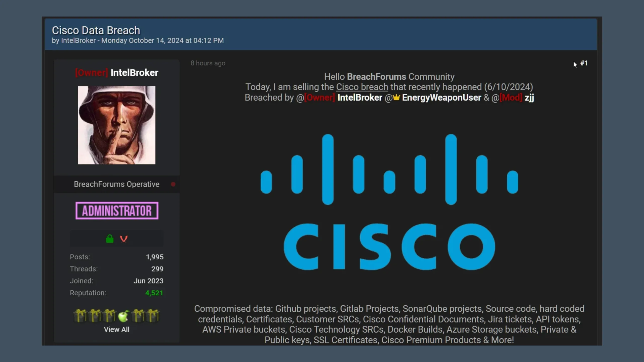Click the last gift box award
The width and height of the screenshot is (644, 362).
[153, 315]
